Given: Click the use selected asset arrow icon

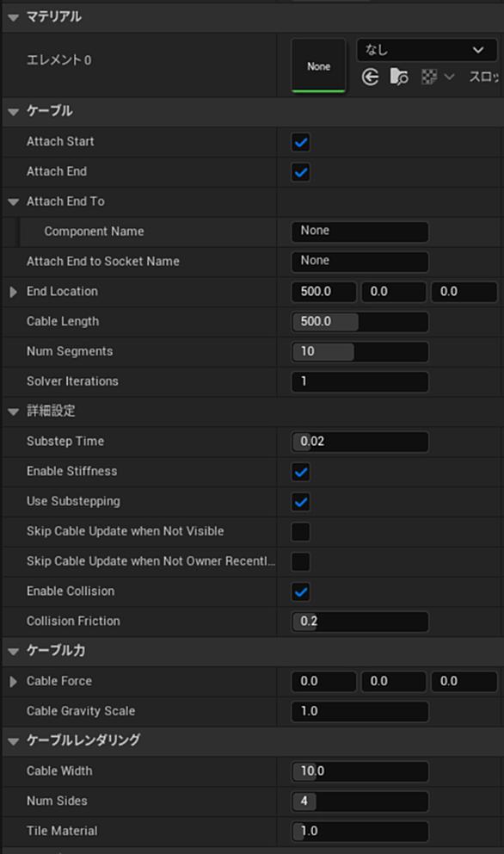Looking at the screenshot, I should click(370, 77).
